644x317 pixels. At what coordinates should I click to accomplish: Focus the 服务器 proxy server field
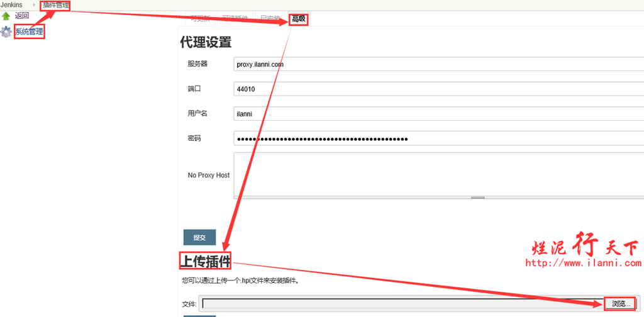438,64
